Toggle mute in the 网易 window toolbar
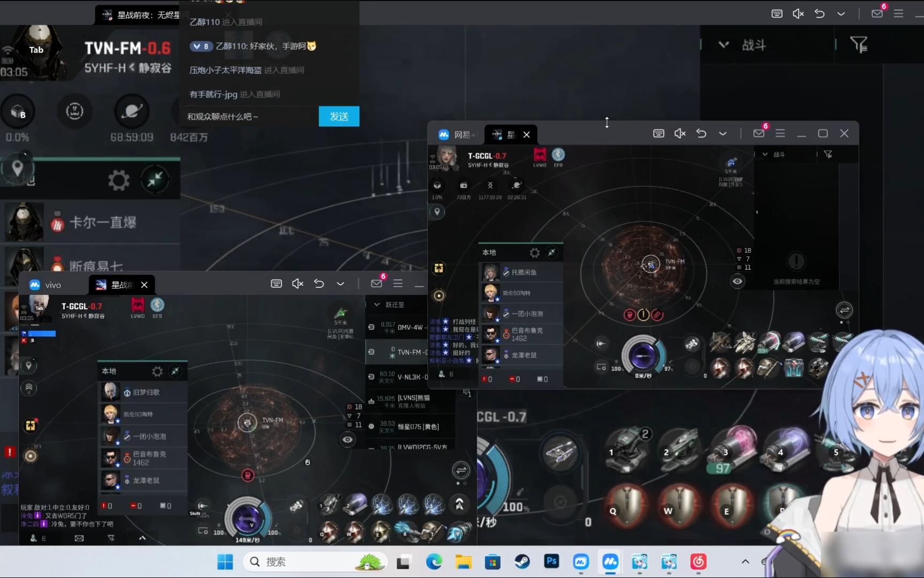 click(x=680, y=133)
